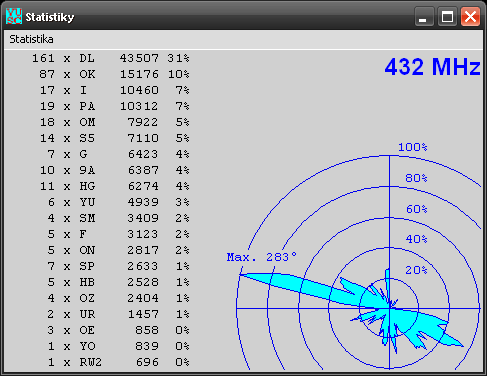Close the Statistiky window
487x376 pixels.
[470, 16]
